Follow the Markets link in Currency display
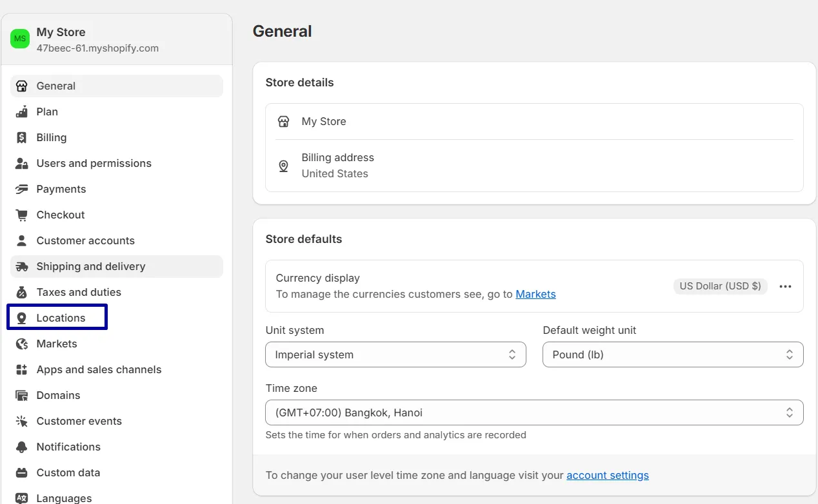 (535, 294)
